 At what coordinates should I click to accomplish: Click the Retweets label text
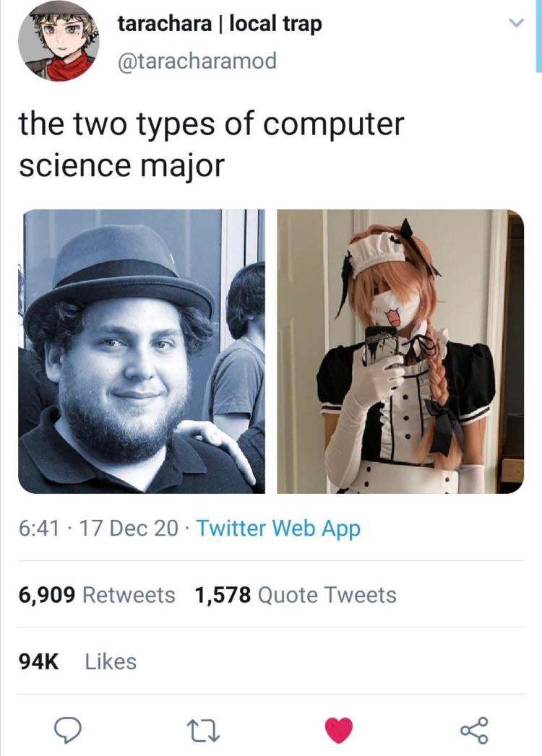point(129,594)
